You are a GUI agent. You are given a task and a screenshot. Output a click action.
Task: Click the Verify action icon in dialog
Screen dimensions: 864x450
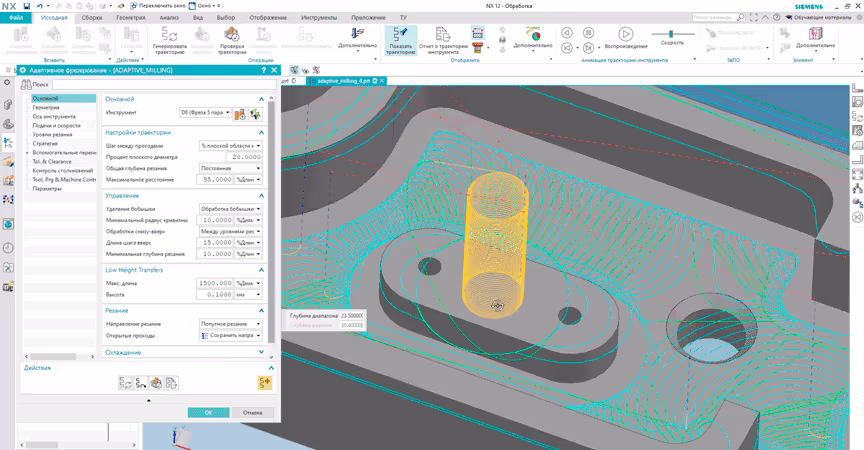point(156,383)
